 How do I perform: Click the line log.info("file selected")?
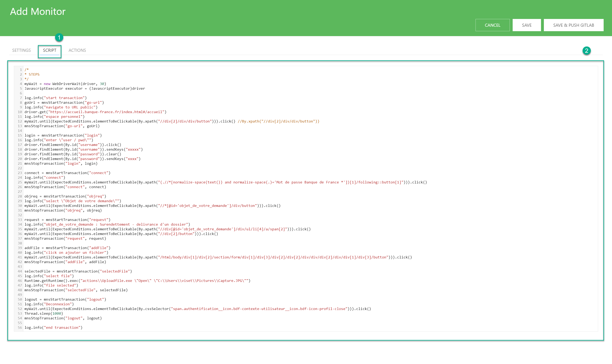coord(51,285)
